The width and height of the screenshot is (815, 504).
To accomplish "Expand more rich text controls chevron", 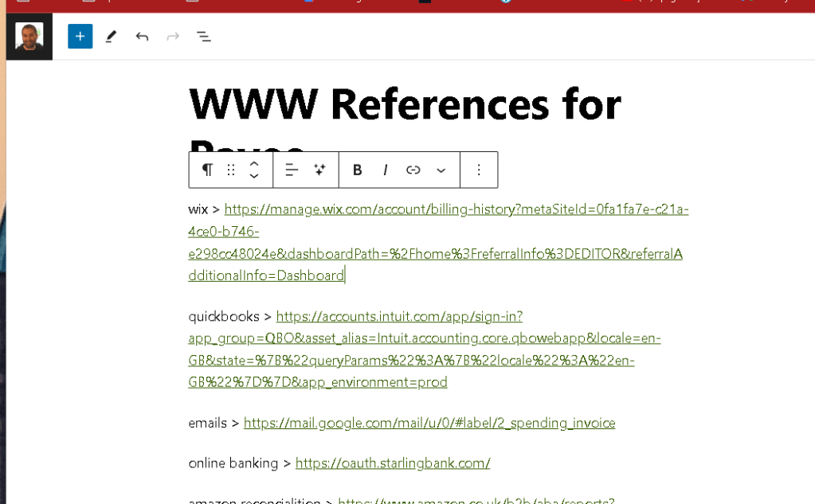I will [441, 170].
